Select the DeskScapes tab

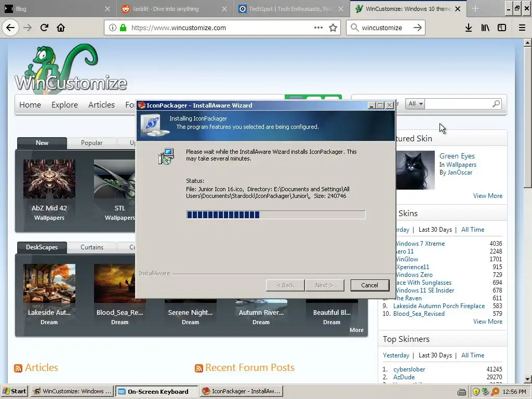click(x=42, y=247)
